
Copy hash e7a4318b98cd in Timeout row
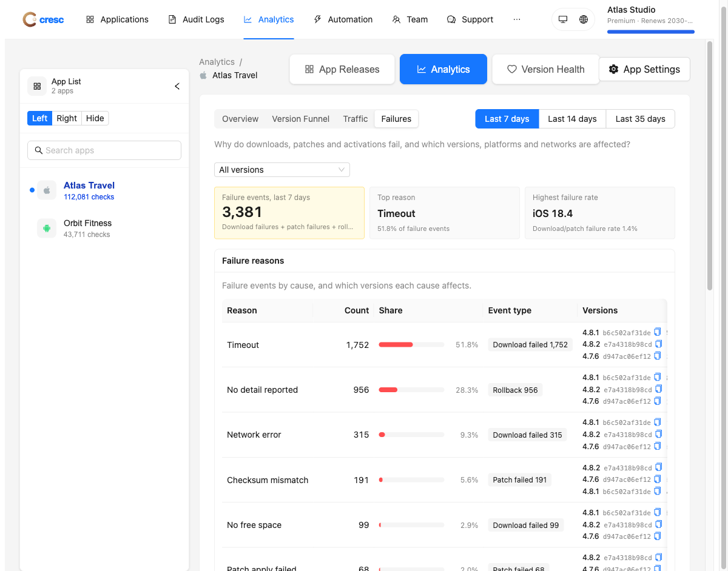(x=659, y=344)
